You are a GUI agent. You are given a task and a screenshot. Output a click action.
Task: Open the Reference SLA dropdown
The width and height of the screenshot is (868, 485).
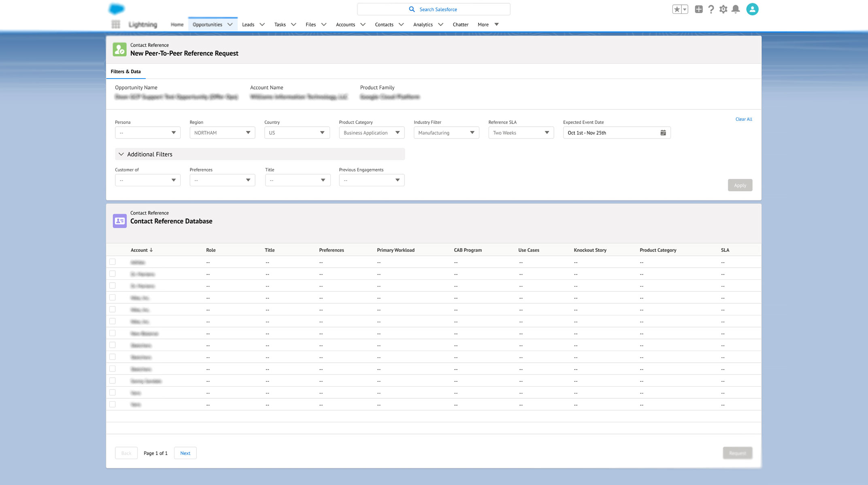[x=521, y=133]
